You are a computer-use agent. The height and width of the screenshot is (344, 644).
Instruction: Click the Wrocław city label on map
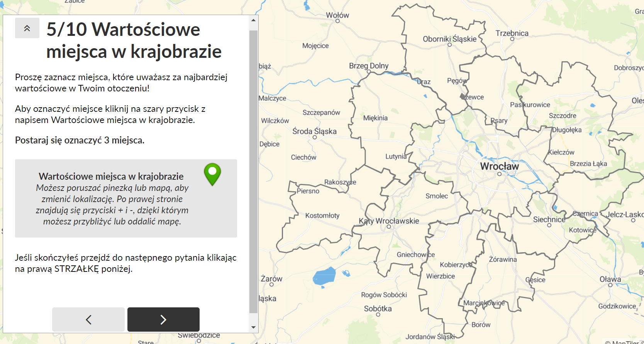(x=499, y=166)
